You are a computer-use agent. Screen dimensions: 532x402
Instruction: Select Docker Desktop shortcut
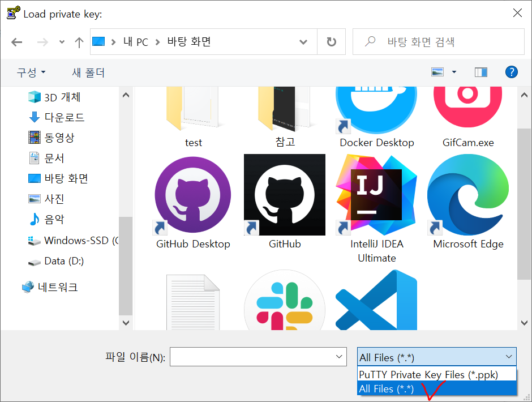click(x=376, y=117)
